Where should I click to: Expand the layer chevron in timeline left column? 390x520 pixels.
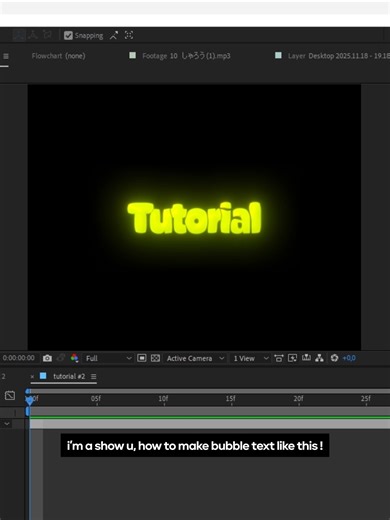(x=7, y=424)
